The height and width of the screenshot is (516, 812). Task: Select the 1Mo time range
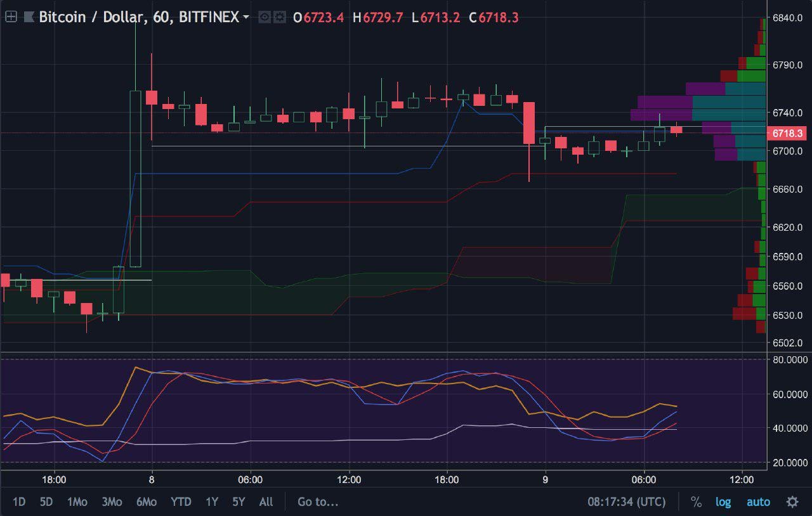tap(77, 502)
